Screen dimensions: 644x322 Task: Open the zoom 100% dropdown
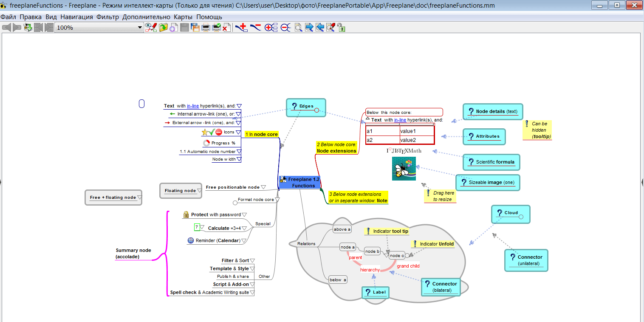click(x=140, y=28)
